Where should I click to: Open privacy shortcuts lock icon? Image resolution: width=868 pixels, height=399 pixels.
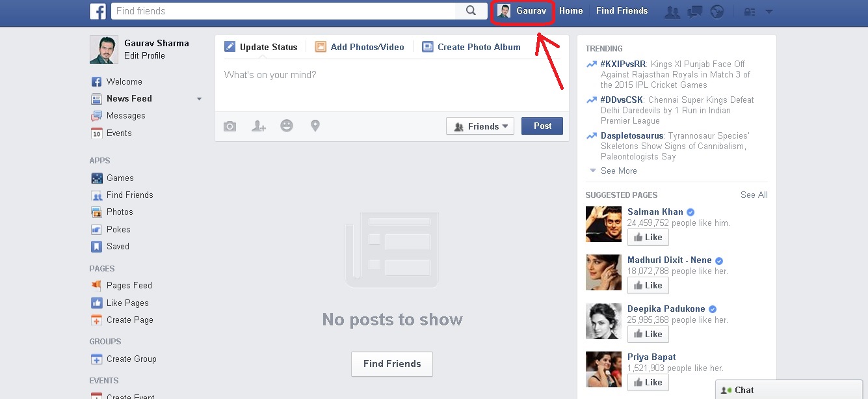(750, 11)
